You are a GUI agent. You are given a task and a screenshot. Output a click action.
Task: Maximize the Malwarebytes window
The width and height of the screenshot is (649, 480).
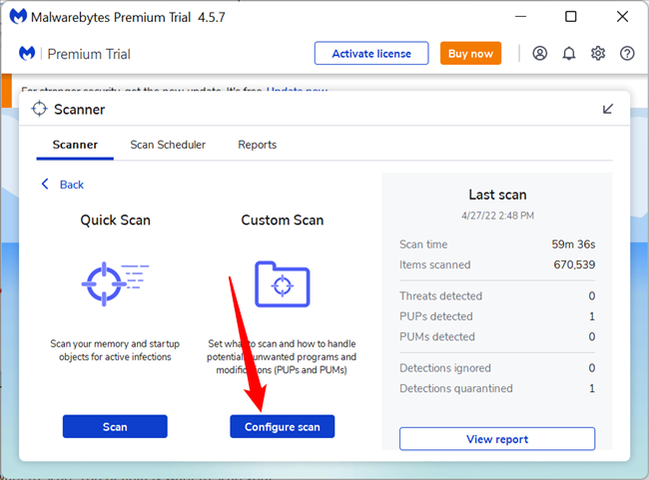tap(571, 17)
